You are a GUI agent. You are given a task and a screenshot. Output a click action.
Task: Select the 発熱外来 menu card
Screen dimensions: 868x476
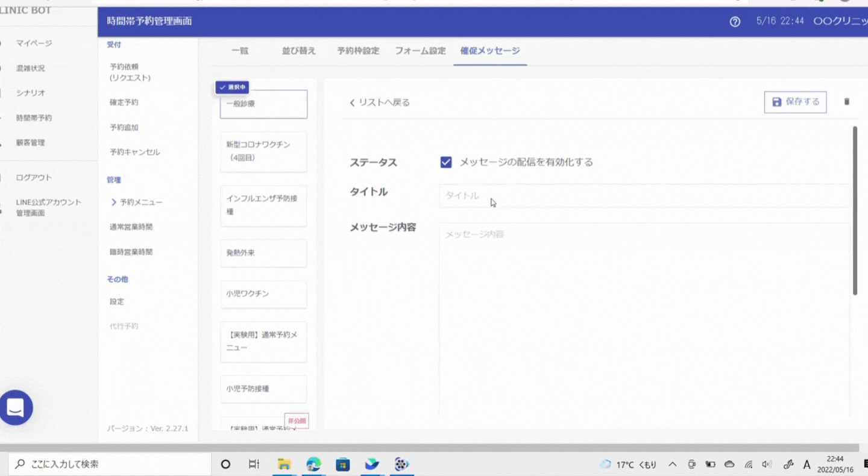pos(263,253)
